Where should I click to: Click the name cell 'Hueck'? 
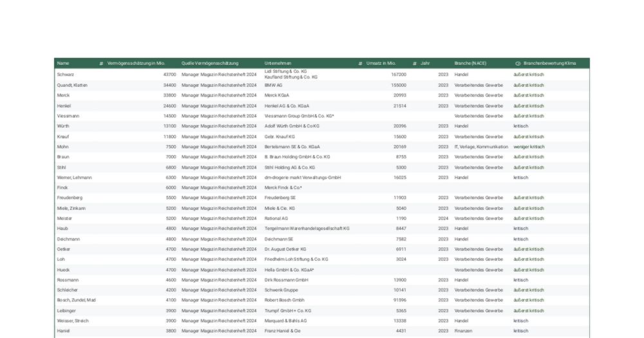point(63,270)
